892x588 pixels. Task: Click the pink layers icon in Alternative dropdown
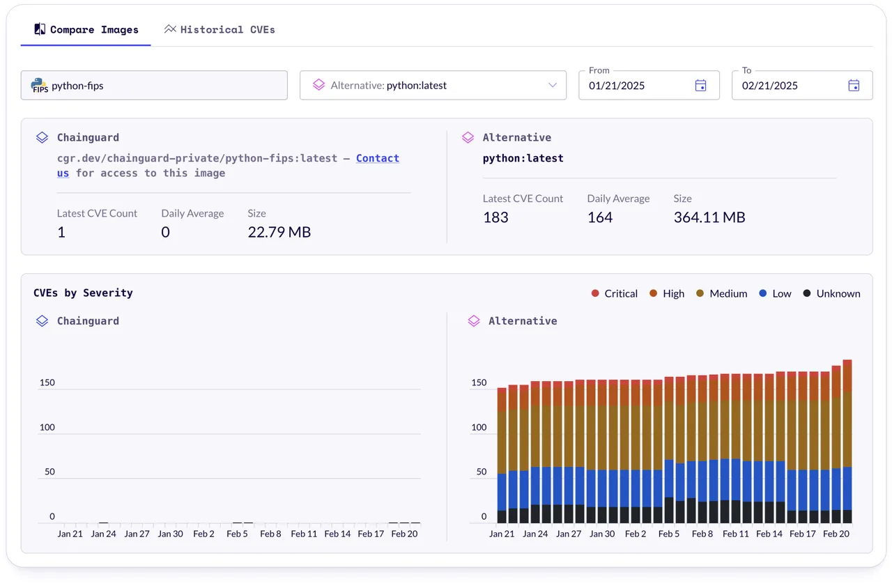318,85
